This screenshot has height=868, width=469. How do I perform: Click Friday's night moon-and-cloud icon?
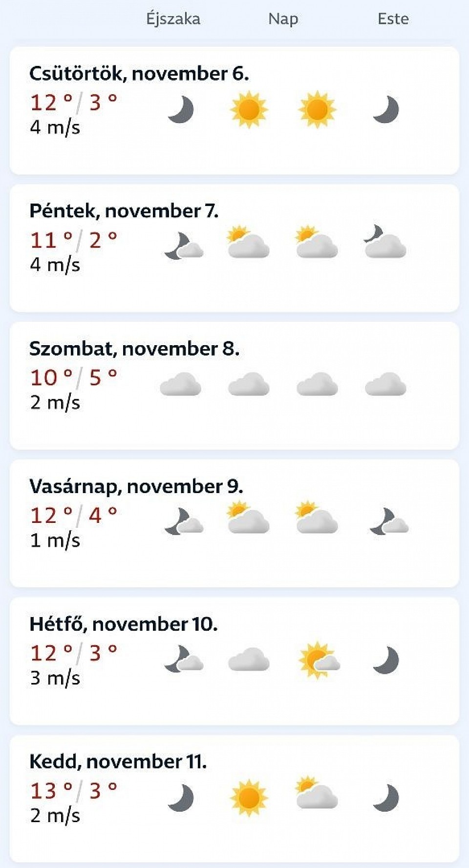click(184, 246)
